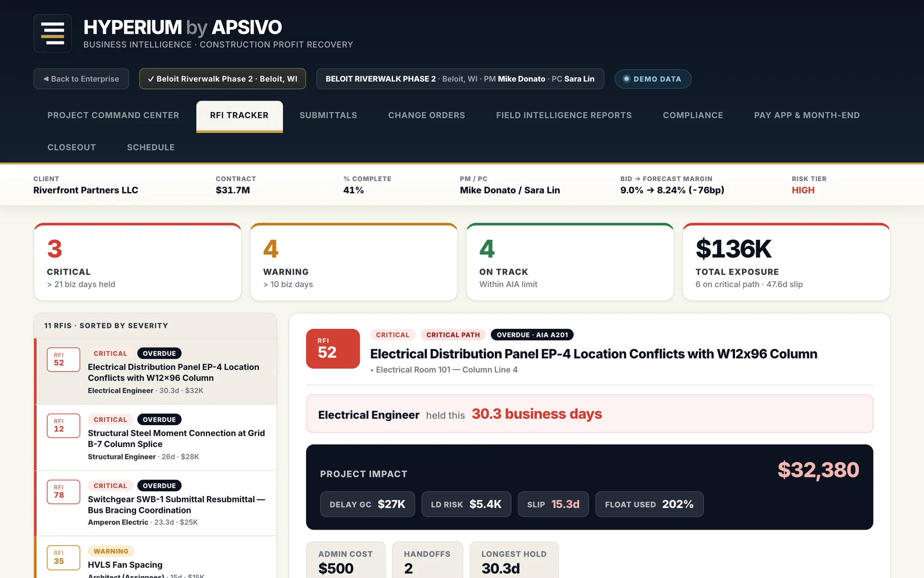Image resolution: width=924 pixels, height=578 pixels.
Task: Click the RFI 78 number badge in list
Action: click(x=63, y=492)
